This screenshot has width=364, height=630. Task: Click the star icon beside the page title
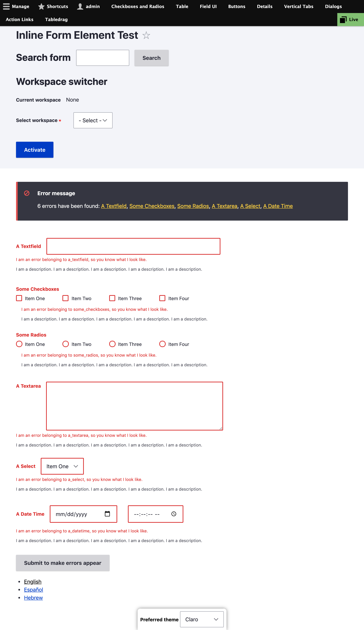[x=146, y=35]
